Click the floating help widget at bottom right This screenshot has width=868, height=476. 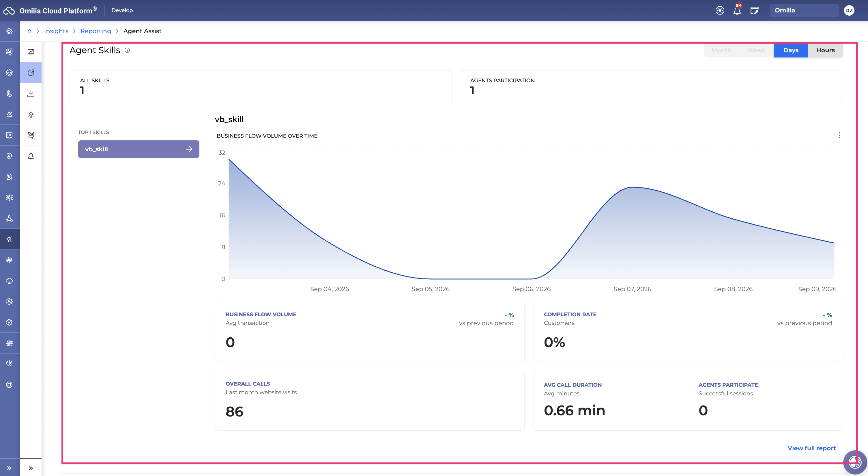855,462
